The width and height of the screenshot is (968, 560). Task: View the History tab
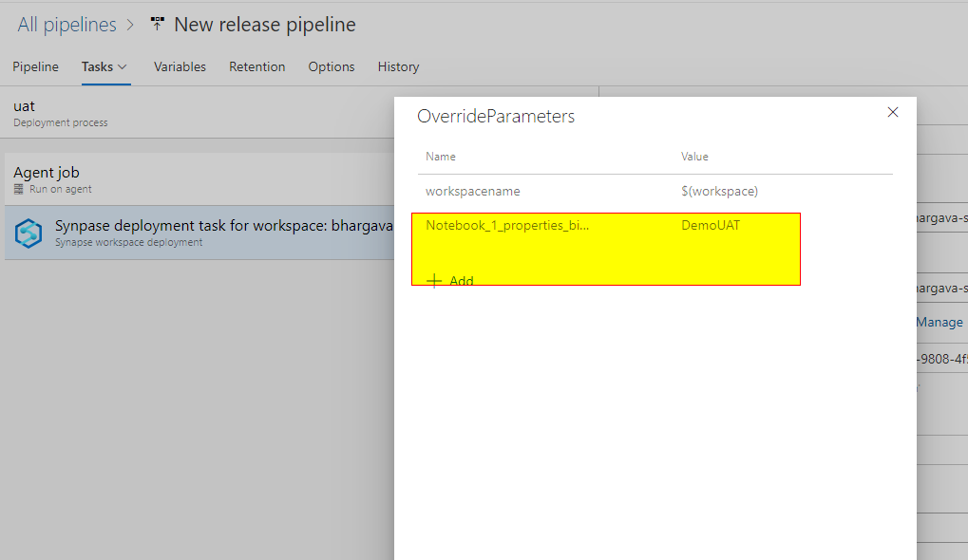398,66
